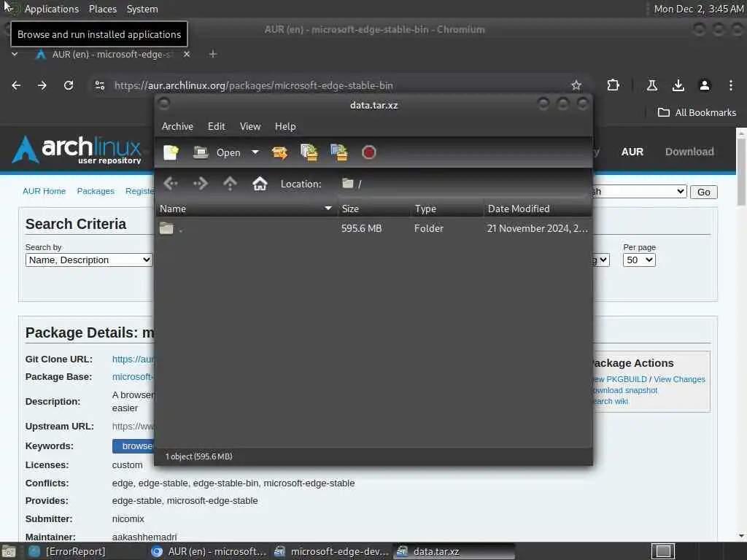Reload the AUR page in Chromium

[69, 85]
